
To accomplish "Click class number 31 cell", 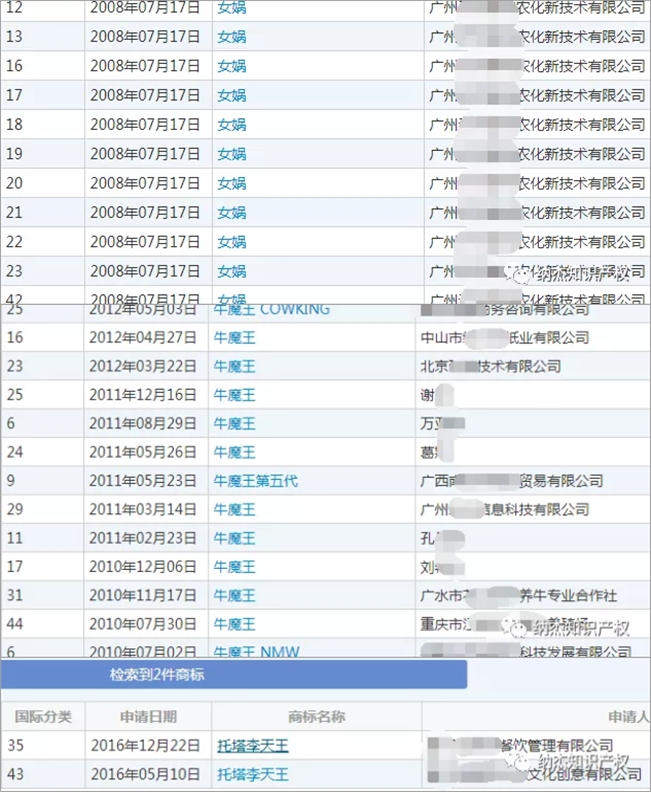I will pos(15,596).
